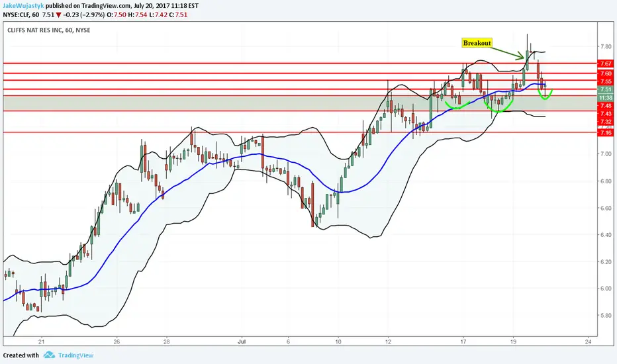The image size is (617, 364).
Task: Click the red down-triangle price change indicator
Action: coord(58,15)
